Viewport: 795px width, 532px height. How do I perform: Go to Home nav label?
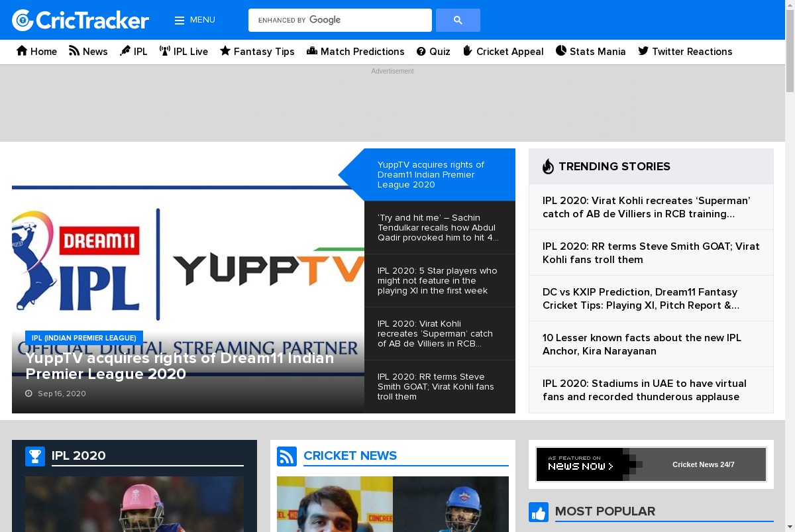[x=44, y=52]
